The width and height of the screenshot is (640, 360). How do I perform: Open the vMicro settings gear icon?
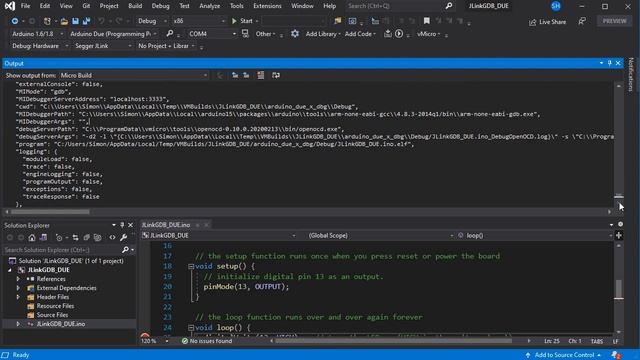[x=295, y=34]
